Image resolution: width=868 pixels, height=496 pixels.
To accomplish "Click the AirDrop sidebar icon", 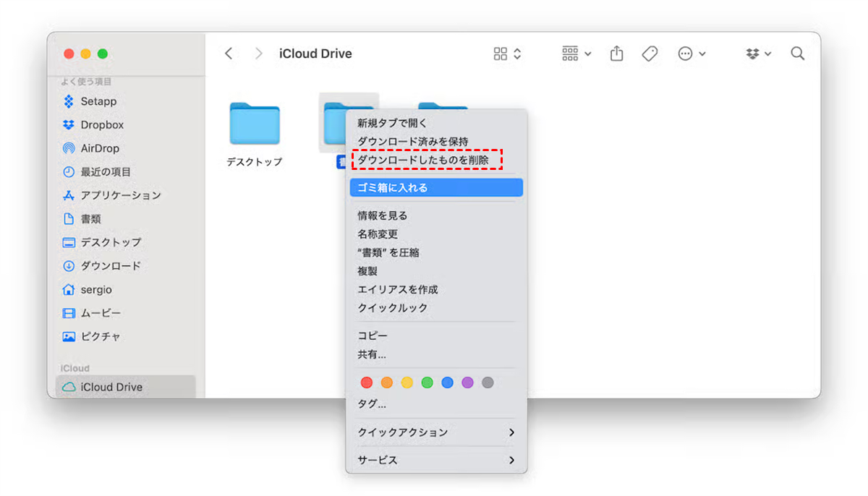I will click(x=69, y=148).
